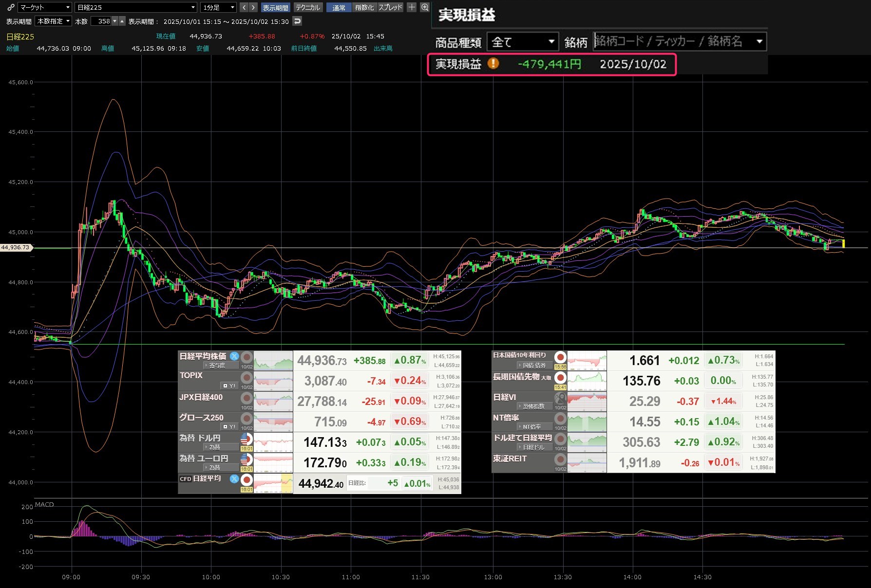871x588 pixels.
Task: Click the 寄与度 button under 日経平均株価
Action: click(216, 366)
